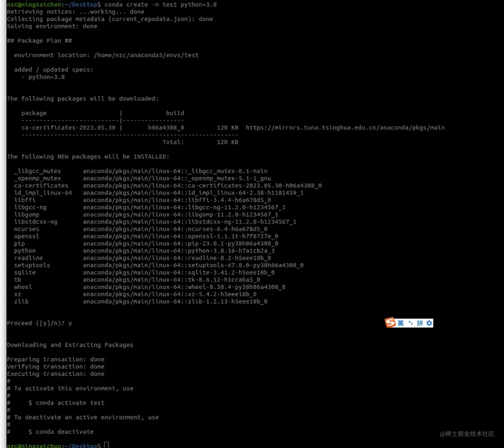Toggle the 英 English mode button

click(400, 323)
